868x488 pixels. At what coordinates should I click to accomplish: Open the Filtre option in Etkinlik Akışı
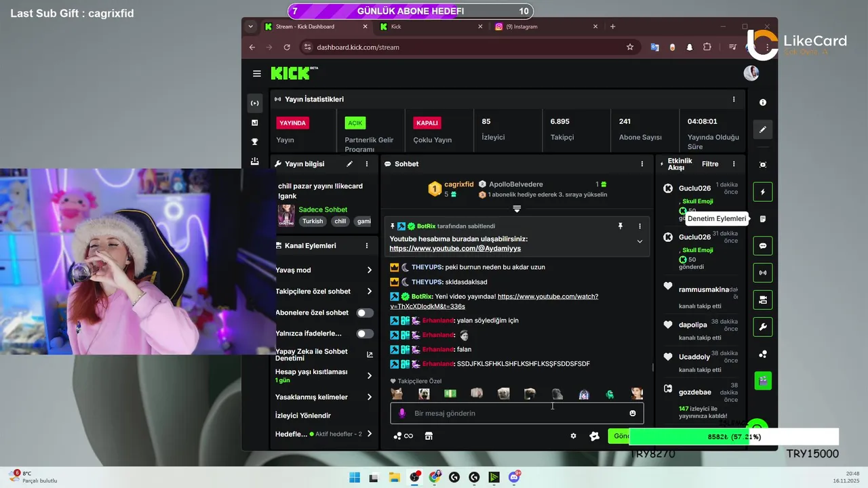click(x=710, y=164)
